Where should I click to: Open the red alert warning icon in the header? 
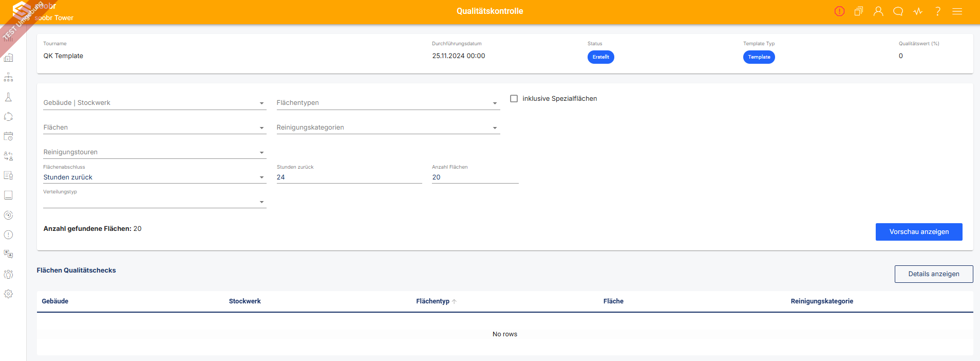pos(839,11)
